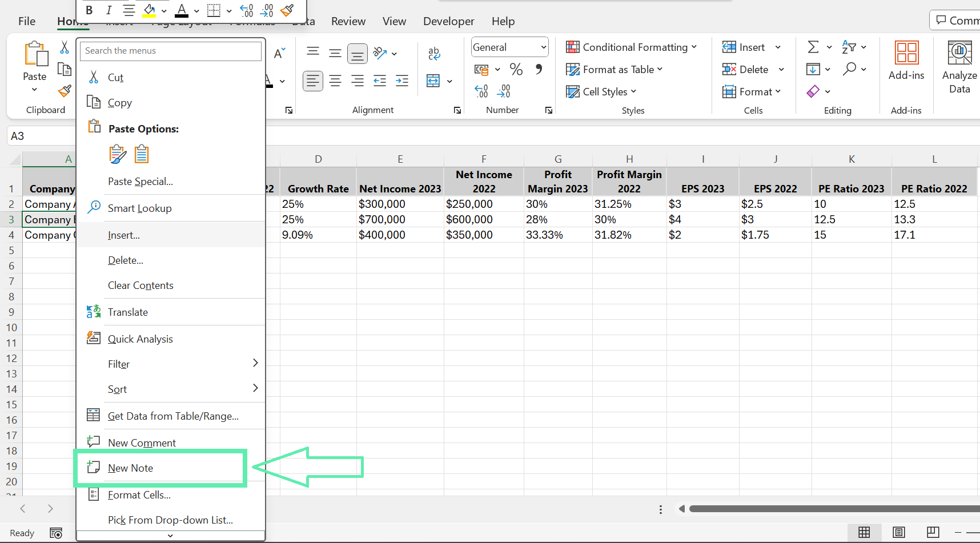Click the Orientation text angle icon
980x543 pixels.
380,54
